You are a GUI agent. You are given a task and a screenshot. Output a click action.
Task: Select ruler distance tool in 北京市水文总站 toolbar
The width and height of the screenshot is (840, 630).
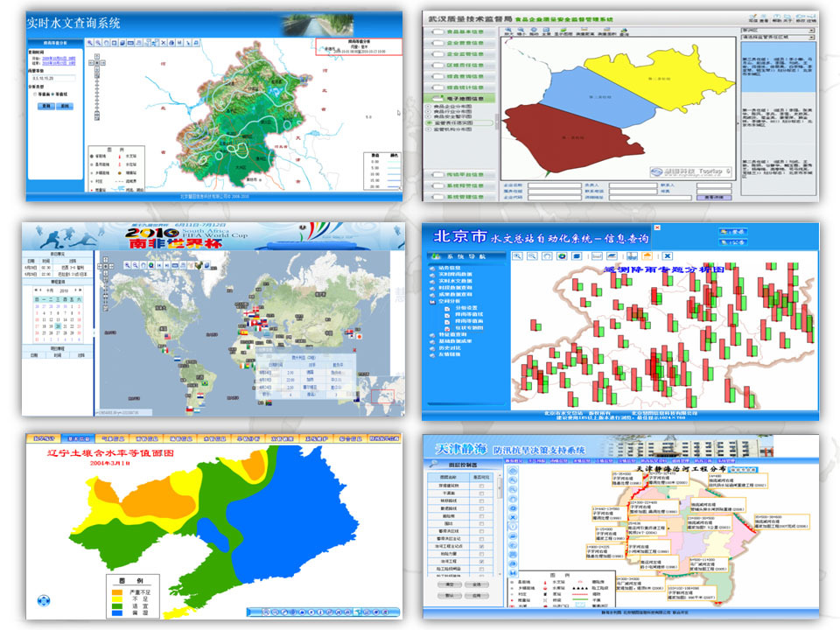(597, 256)
